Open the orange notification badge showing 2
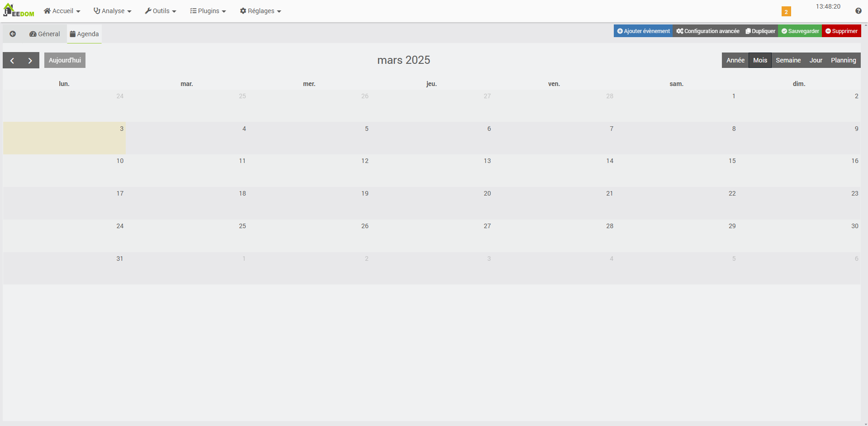The image size is (868, 426). click(x=786, y=11)
